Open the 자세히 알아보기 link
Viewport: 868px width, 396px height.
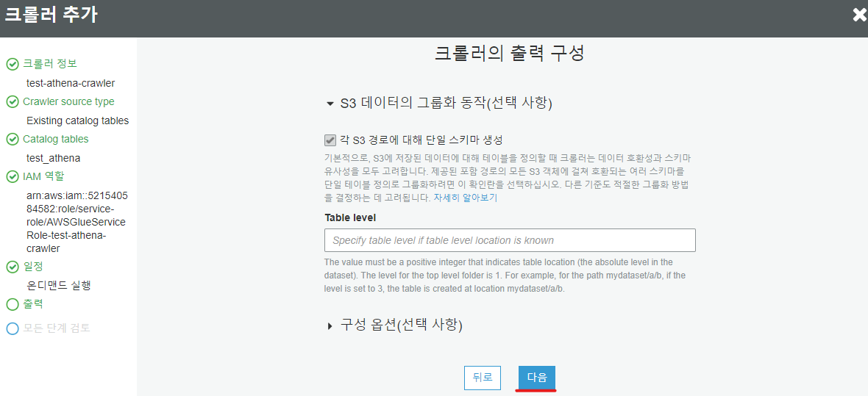[x=465, y=198]
